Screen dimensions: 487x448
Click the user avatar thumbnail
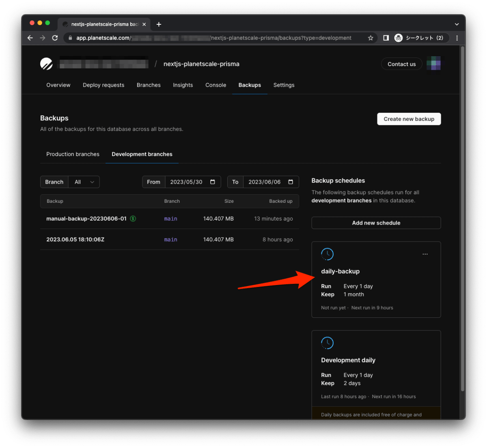(433, 64)
